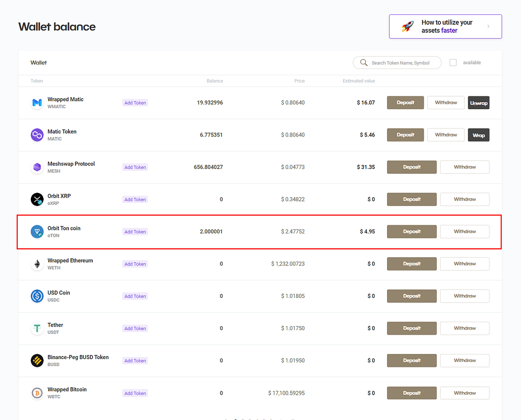The image size is (521, 420).
Task: Select the Wrapped Bitcoin price $ 17,100.59295
Action: (286, 393)
